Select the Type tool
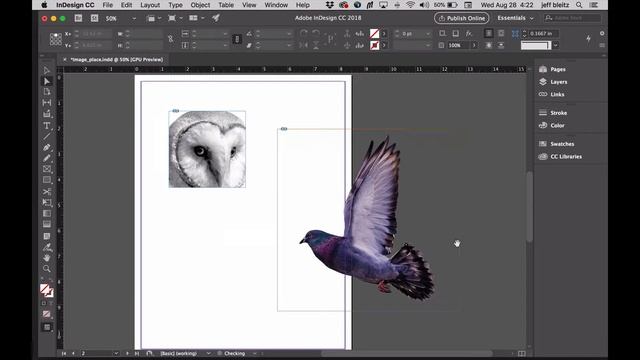Image resolution: width=640 pixels, height=360 pixels. pyautogui.click(x=47, y=126)
